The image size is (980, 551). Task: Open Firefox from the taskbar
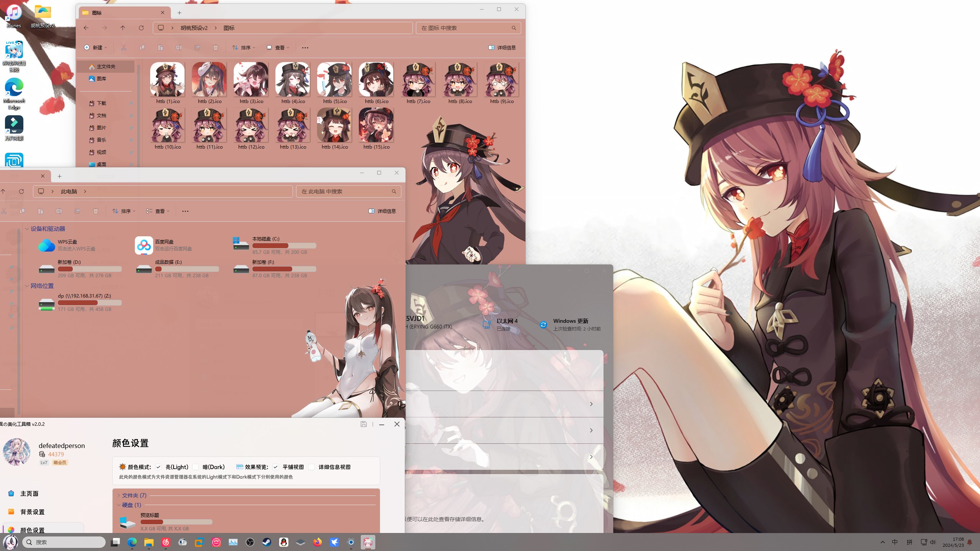point(317,542)
